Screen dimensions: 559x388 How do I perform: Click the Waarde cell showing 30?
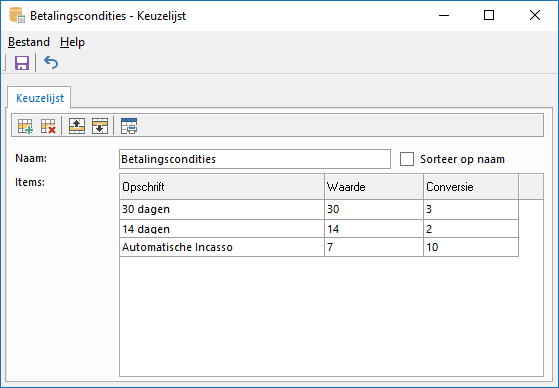(374, 209)
